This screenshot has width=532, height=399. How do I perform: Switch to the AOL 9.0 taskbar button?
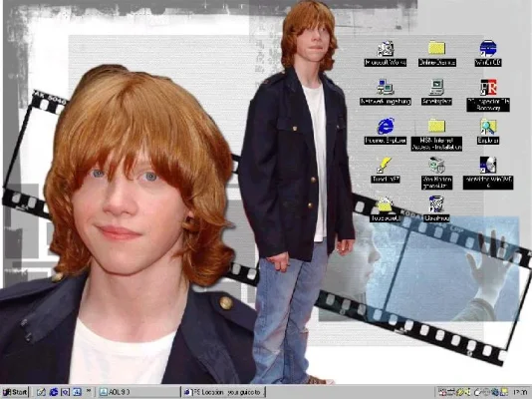point(138,392)
